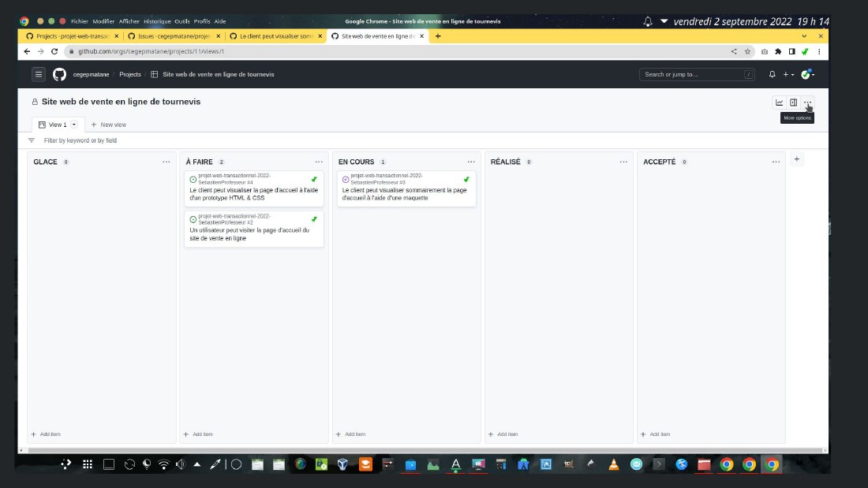Open the user avatar dropdown menu

pyautogui.click(x=808, y=74)
